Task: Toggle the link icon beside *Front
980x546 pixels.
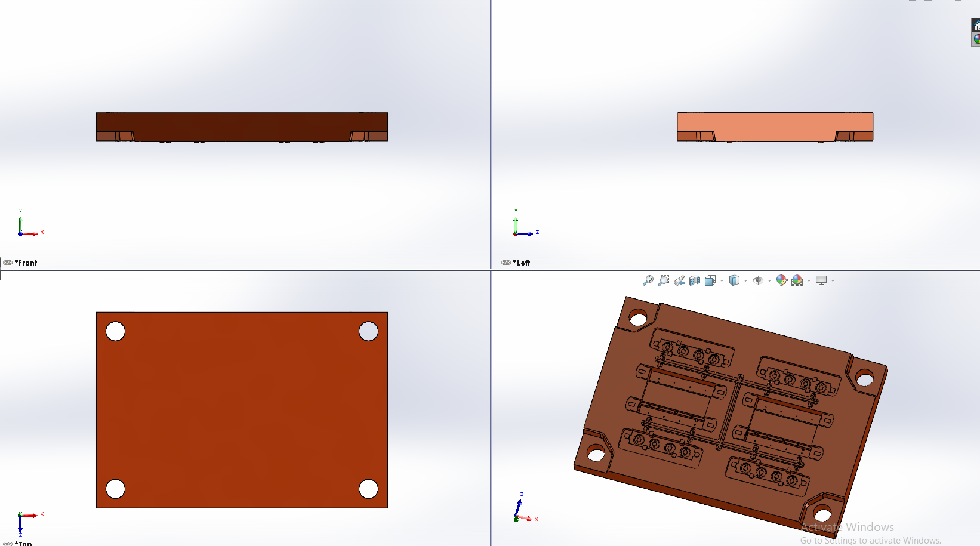Action: tap(8, 263)
